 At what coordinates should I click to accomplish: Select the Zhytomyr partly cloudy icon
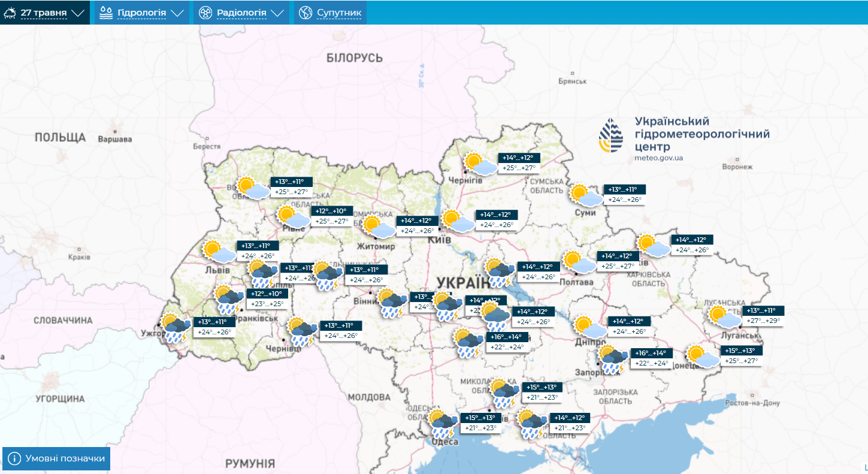coord(379,227)
